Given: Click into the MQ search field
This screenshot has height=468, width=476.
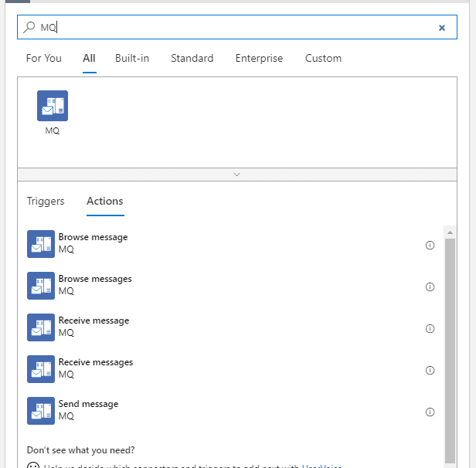Looking at the screenshot, I should click(236, 27).
